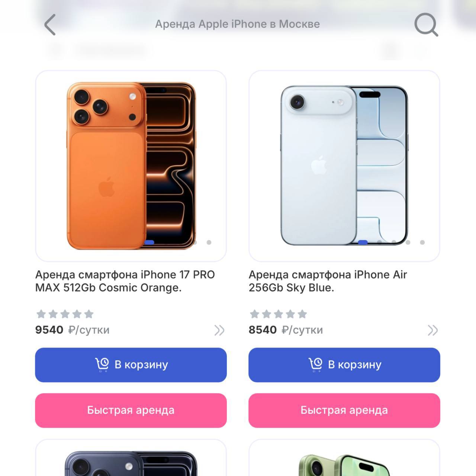
Task: Quick rent the iPhone 17 PRO MAX
Action: click(131, 411)
